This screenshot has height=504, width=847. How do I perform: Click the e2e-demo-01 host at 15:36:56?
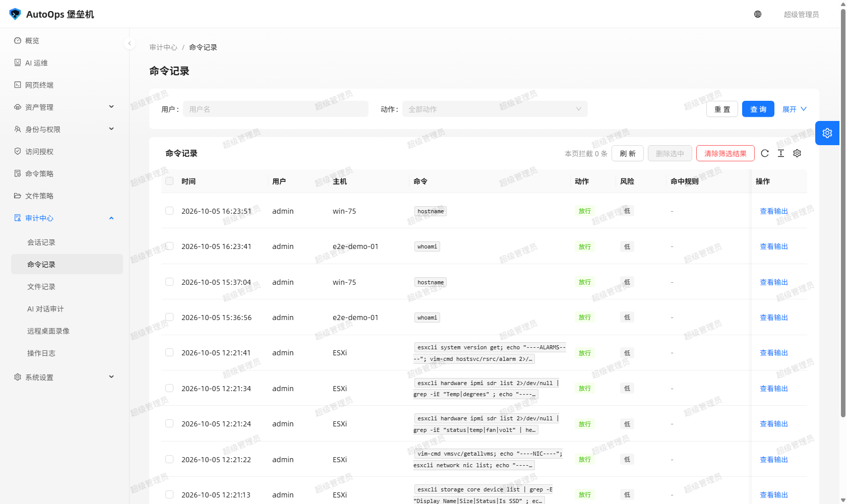(x=355, y=317)
